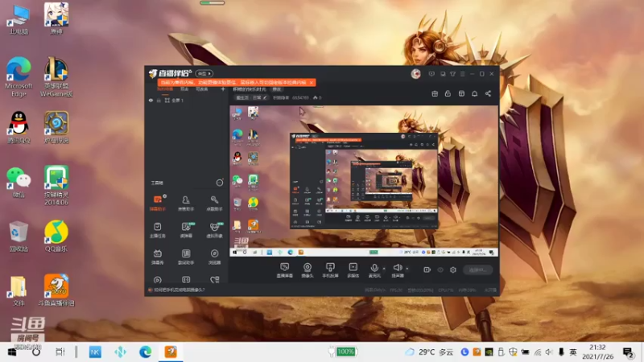Image resolution: width=644 pixels, height=362 pixels.
Task: Dismiss the orange notice banner
Action: point(312,83)
